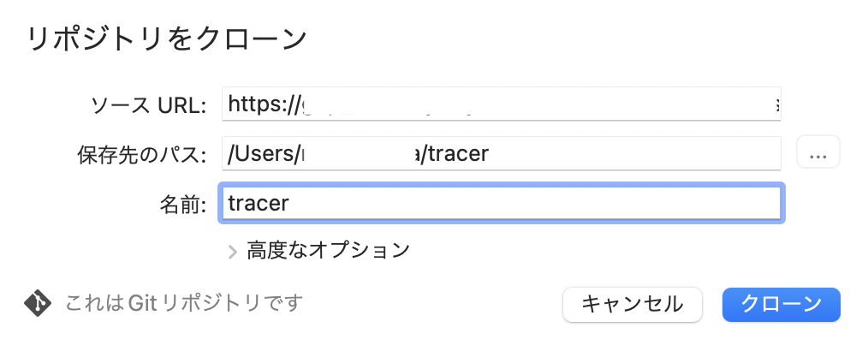Click the blank right side of the destination path field
The width and height of the screenshot is (868, 351).
coord(685,154)
